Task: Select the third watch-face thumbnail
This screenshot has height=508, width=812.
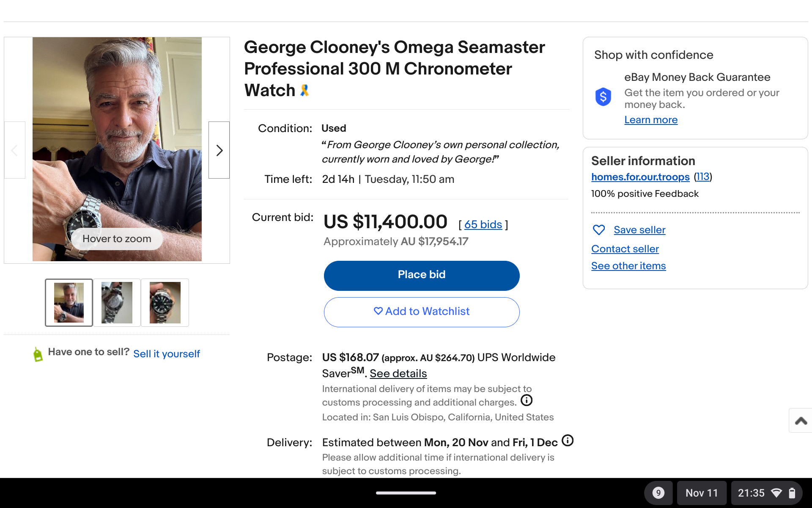Action: coord(165,303)
